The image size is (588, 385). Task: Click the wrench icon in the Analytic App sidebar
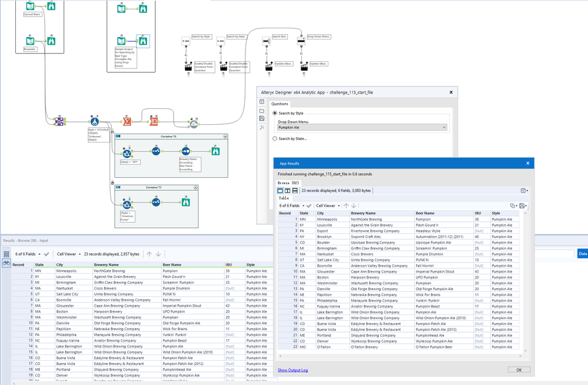pos(261,127)
